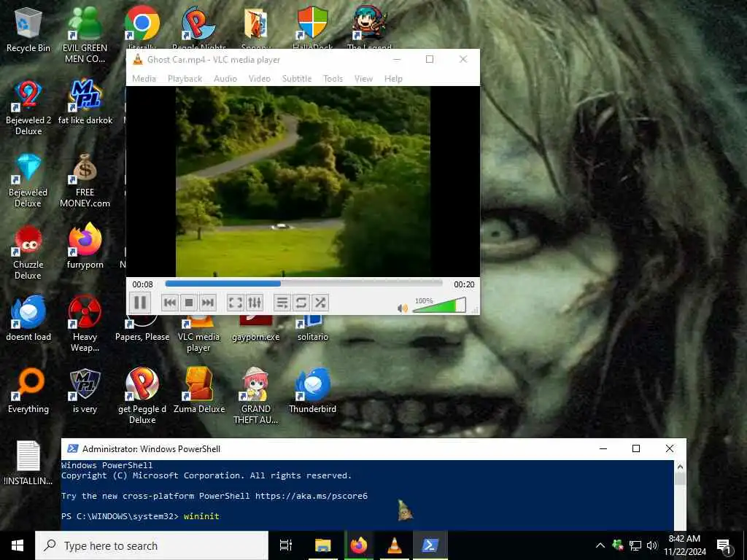Select solitario desktop icon
This screenshot has width=747, height=560.
click(x=312, y=329)
